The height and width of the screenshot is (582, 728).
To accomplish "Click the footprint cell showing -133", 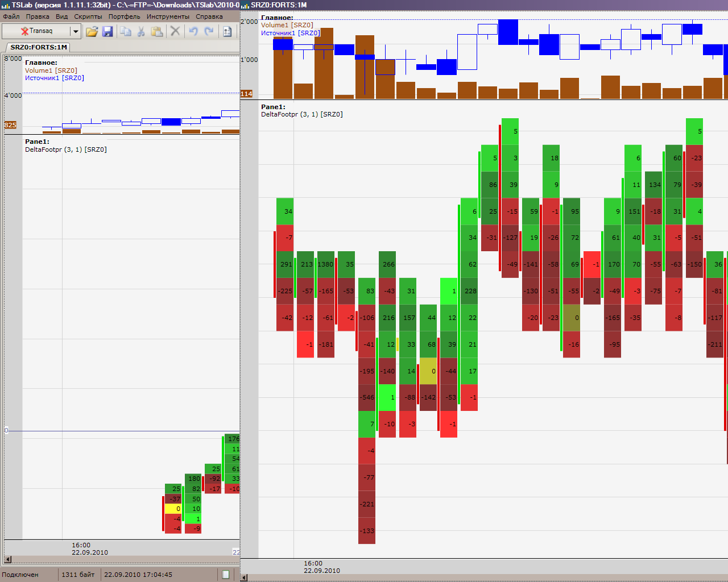I will tap(367, 531).
